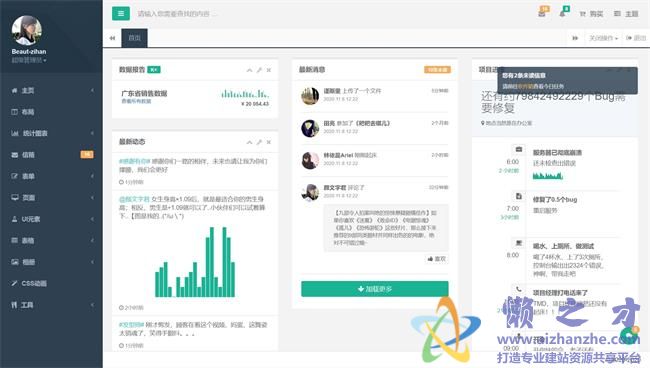Click the 喜欢 thumbs-up button
Viewport: 650px width, 368px height.
437,259
